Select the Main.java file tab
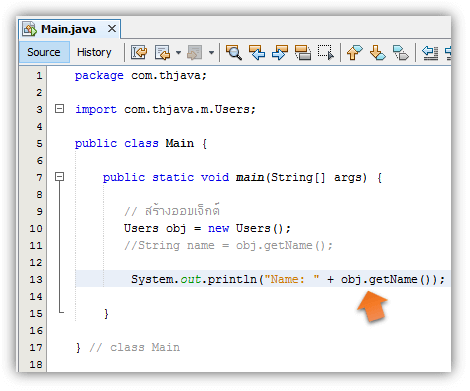Viewport: 470px width, 391px height. click(x=68, y=29)
